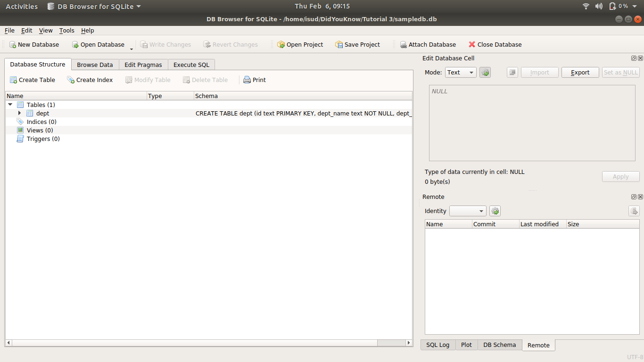Click the indent icon in Edit Database Cell
Image resolution: width=644 pixels, height=362 pixels.
[x=512, y=73]
